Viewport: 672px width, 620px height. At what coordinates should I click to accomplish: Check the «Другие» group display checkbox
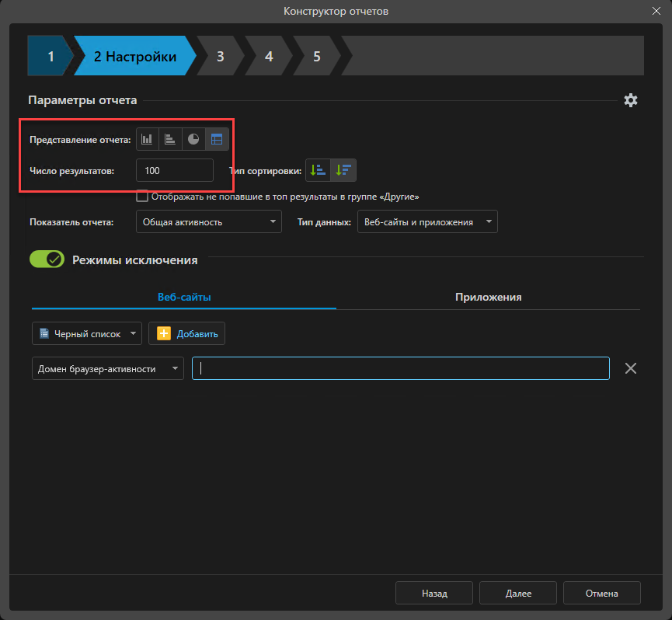(142, 197)
